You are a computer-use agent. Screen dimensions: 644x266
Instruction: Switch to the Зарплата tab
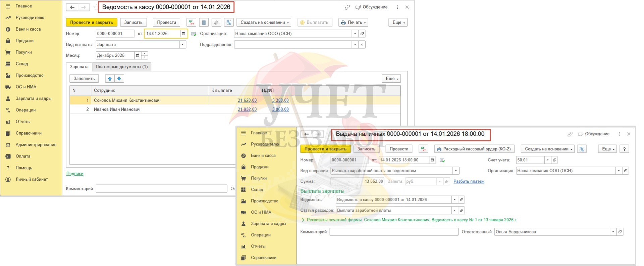(79, 67)
